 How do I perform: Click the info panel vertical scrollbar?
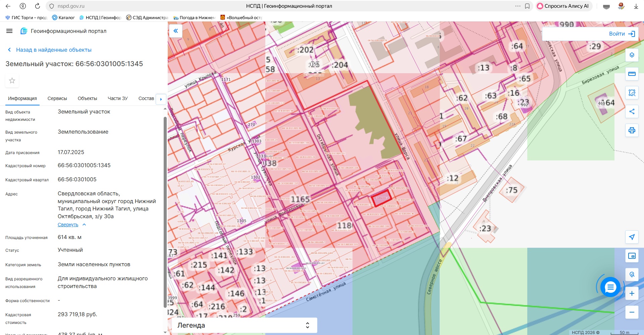[x=165, y=211]
